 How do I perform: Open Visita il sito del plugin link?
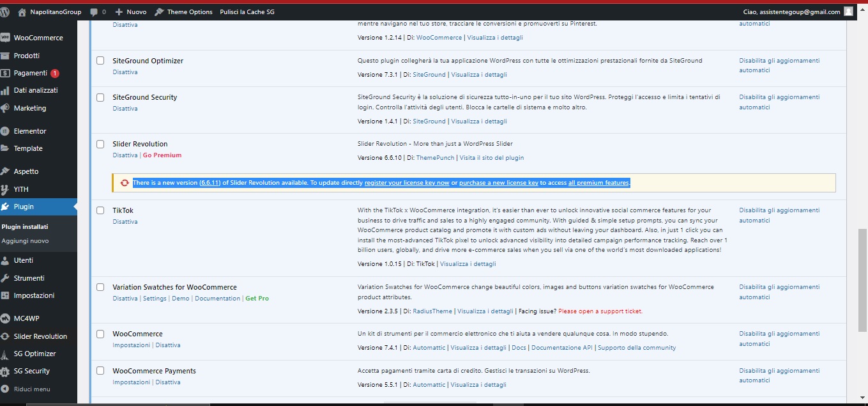click(x=492, y=158)
